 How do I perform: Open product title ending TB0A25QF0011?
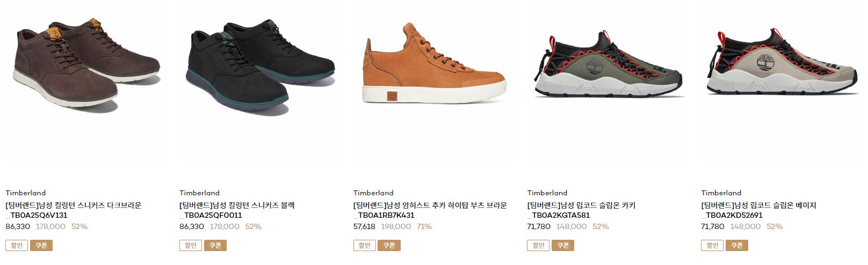[x=237, y=210]
